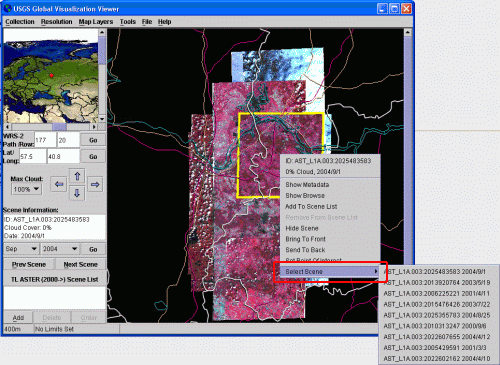Choose Hide Scene in context menu
500x365 pixels.
coord(330,228)
